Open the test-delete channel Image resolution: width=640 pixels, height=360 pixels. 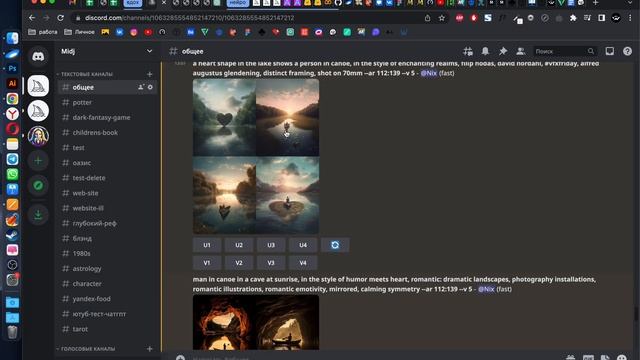(108, 178)
